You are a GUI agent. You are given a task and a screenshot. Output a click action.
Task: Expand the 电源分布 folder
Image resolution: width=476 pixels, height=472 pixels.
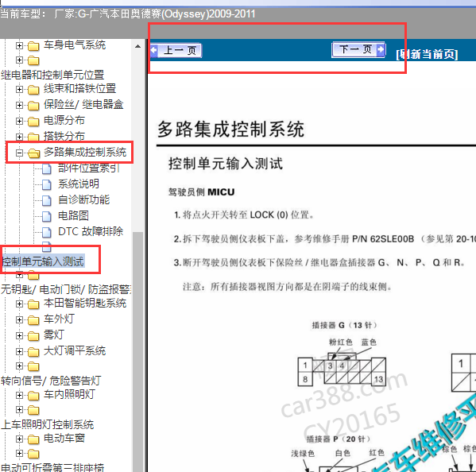coord(19,121)
